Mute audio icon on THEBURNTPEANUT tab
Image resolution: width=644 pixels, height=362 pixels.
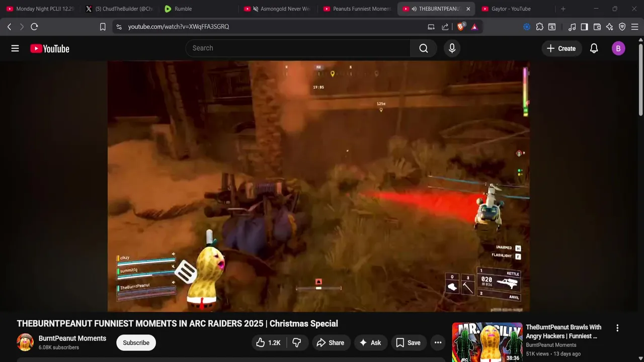[x=414, y=9]
